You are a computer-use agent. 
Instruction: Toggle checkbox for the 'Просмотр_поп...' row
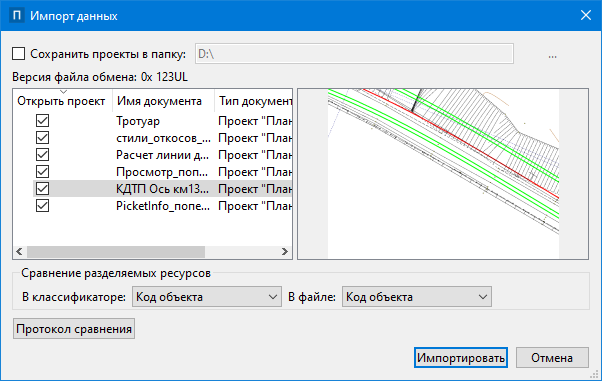42,172
